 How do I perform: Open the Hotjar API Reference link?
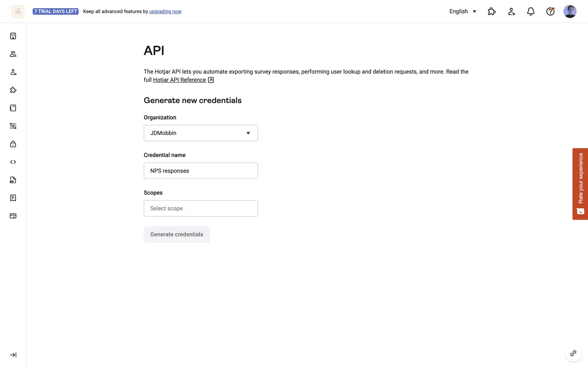(179, 80)
